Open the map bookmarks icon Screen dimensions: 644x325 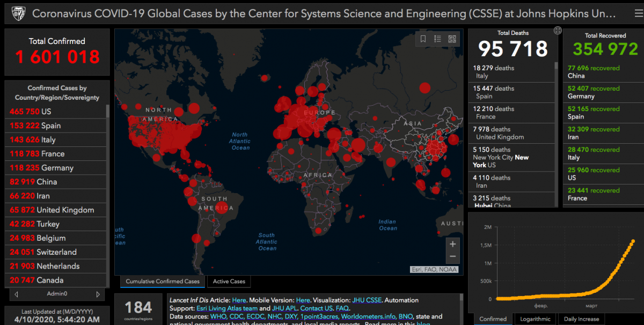click(x=423, y=39)
